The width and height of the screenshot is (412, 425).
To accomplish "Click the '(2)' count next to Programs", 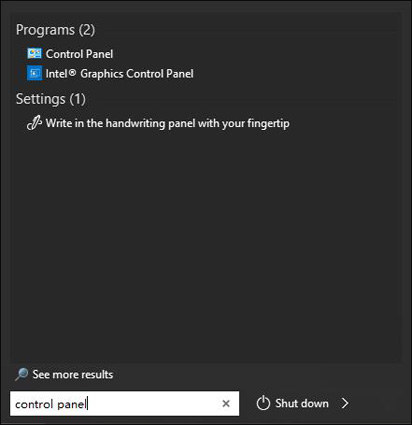I will coord(87,30).
